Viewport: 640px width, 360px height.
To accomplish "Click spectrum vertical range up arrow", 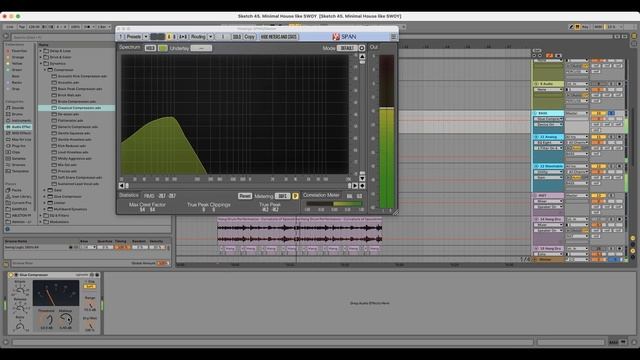I will (x=362, y=56).
